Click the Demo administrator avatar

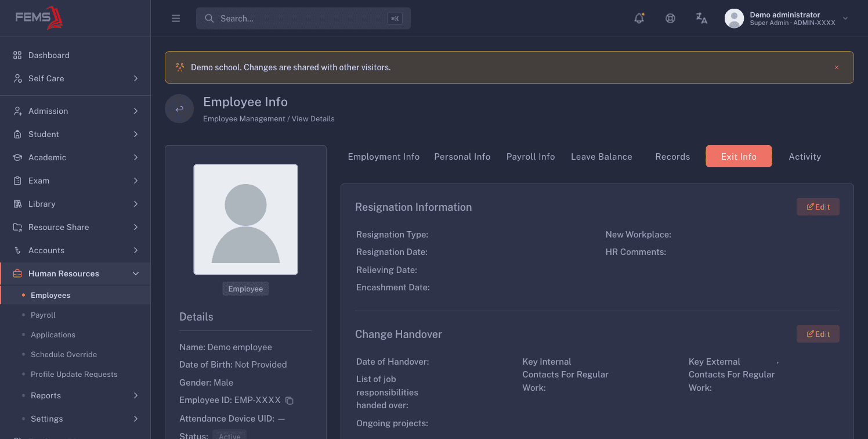[734, 19]
